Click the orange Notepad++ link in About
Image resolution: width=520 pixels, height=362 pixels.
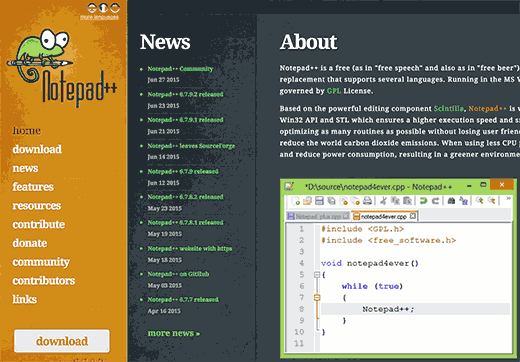click(487, 108)
